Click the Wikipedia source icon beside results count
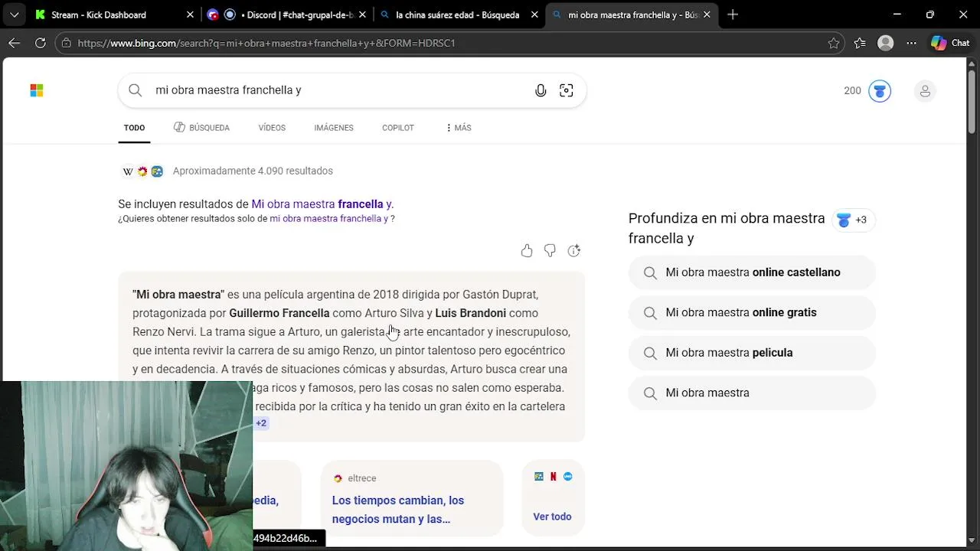980x551 pixels. tap(128, 171)
